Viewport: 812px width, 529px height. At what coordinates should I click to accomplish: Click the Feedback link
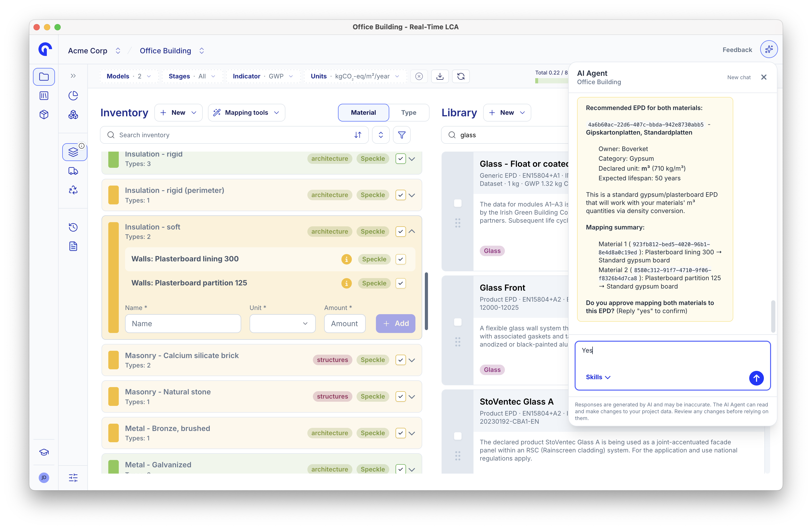click(x=737, y=50)
